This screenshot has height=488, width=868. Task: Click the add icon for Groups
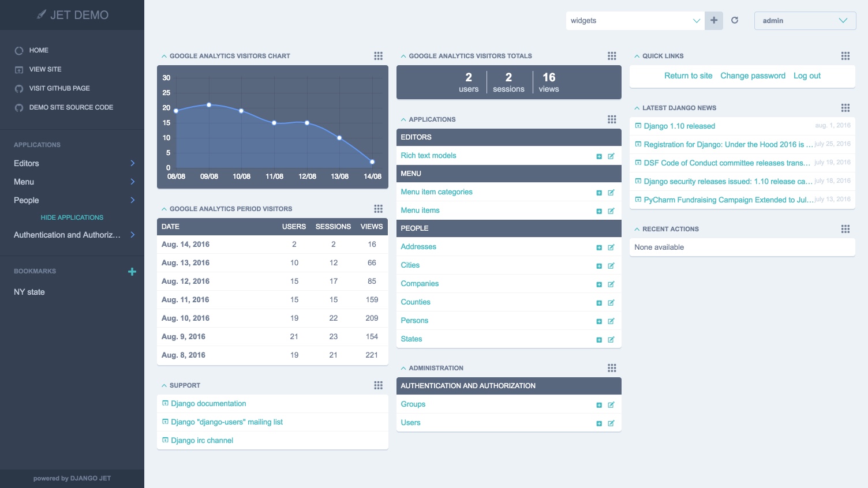click(599, 405)
